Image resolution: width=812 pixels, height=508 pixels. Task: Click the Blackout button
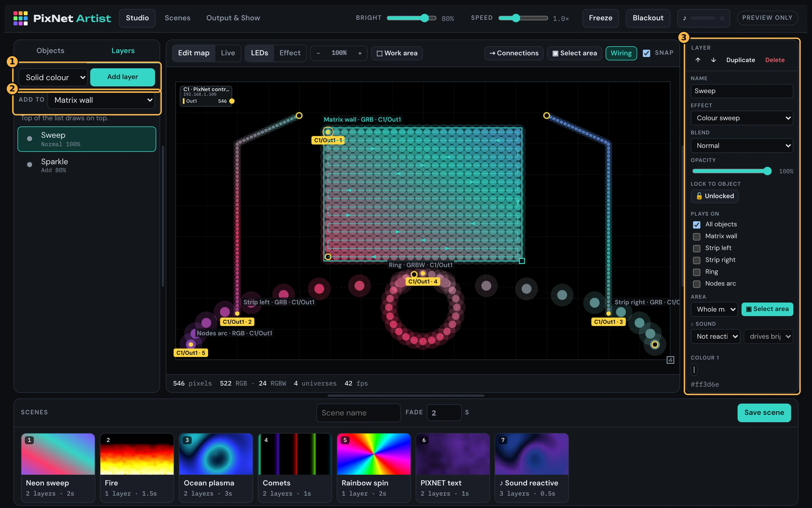click(648, 18)
